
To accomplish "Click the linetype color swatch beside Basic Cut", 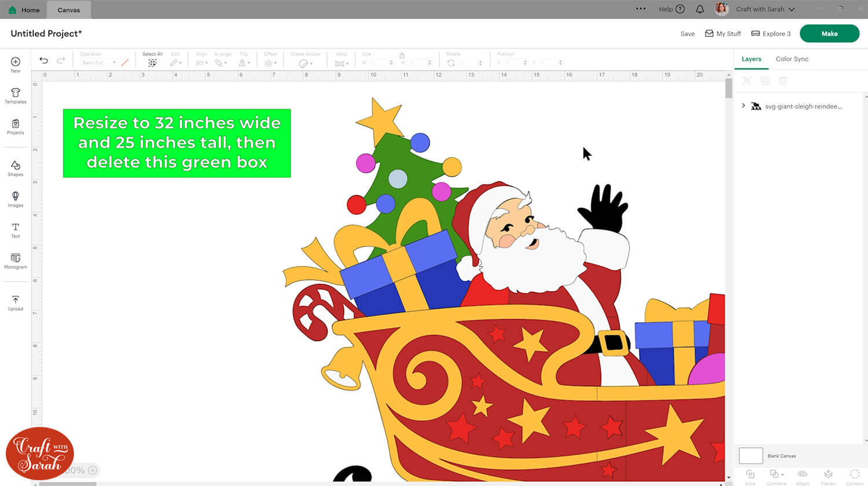I will pos(124,63).
